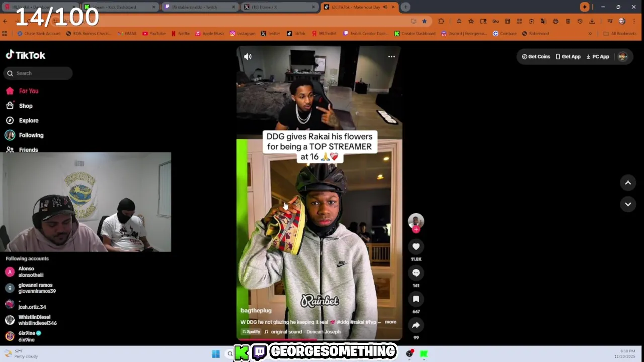
Task: Click the video progress bar
Action: click(x=319, y=339)
